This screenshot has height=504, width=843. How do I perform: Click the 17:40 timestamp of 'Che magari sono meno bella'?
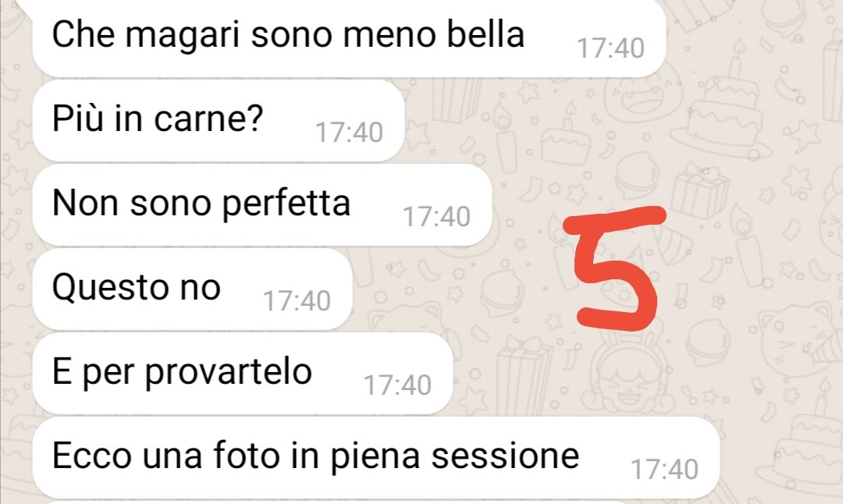pyautogui.click(x=610, y=48)
